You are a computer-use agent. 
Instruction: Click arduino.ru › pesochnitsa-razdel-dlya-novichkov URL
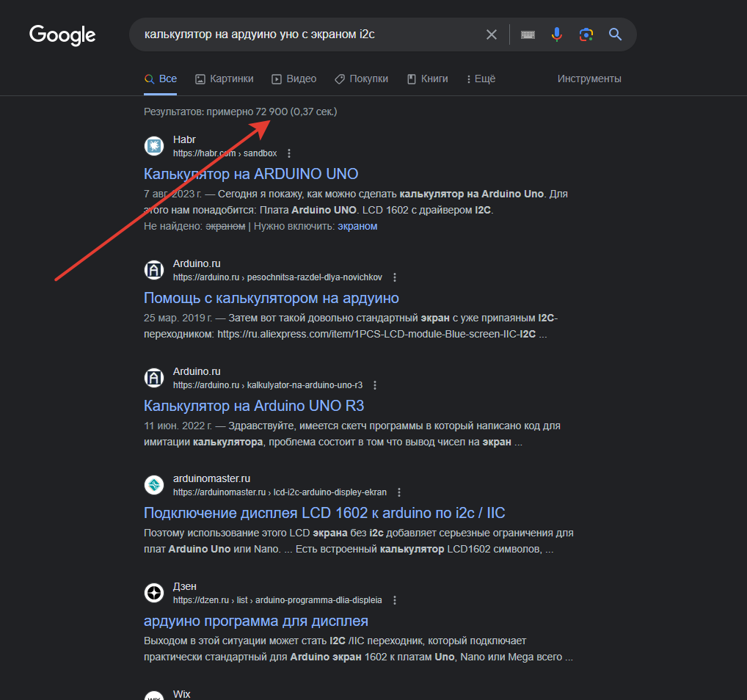pos(277,277)
